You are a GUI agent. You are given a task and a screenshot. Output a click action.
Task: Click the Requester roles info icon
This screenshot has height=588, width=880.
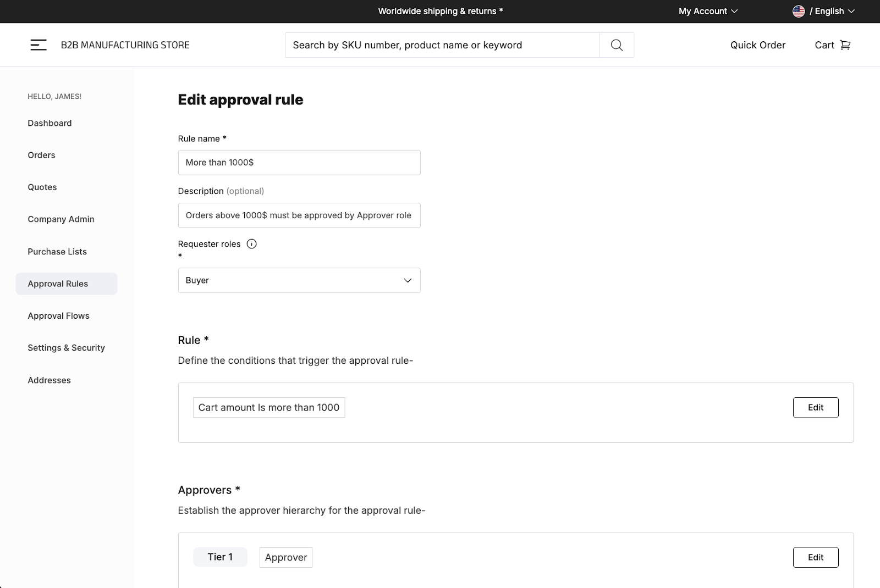click(251, 244)
